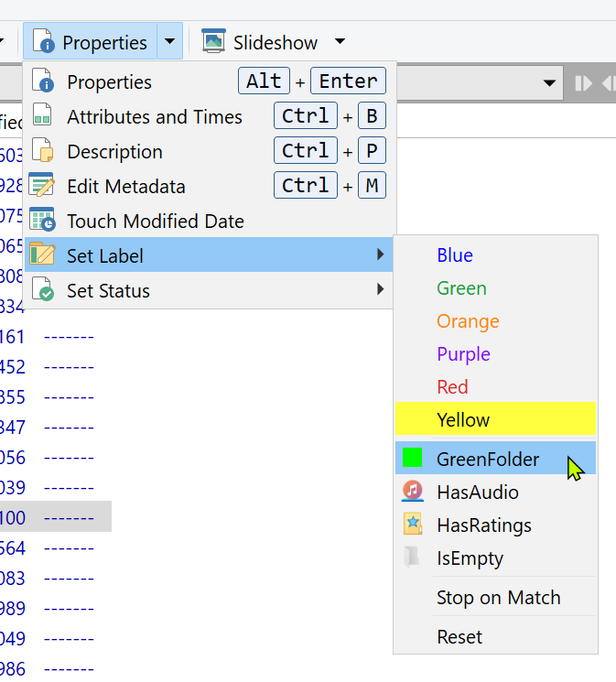Click the Properties toolbar button
The image size is (616, 682).
pos(90,42)
